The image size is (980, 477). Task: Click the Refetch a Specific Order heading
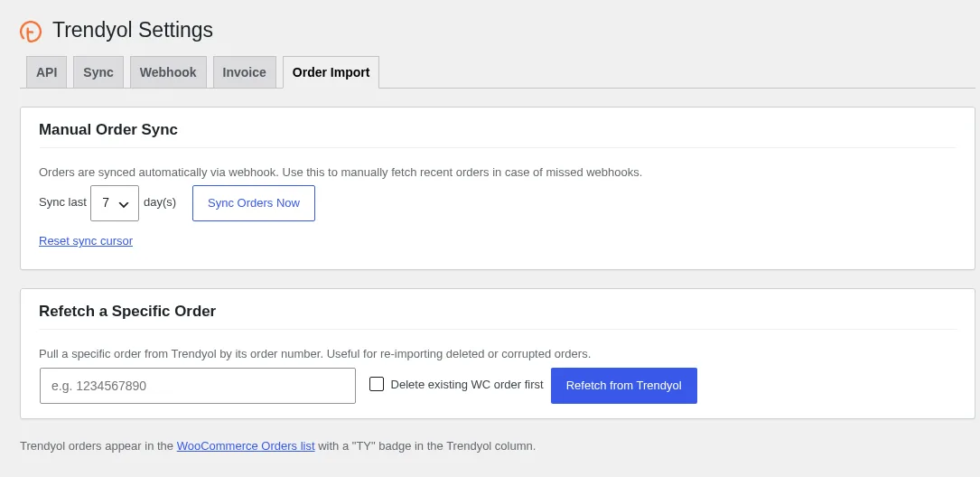click(x=127, y=311)
